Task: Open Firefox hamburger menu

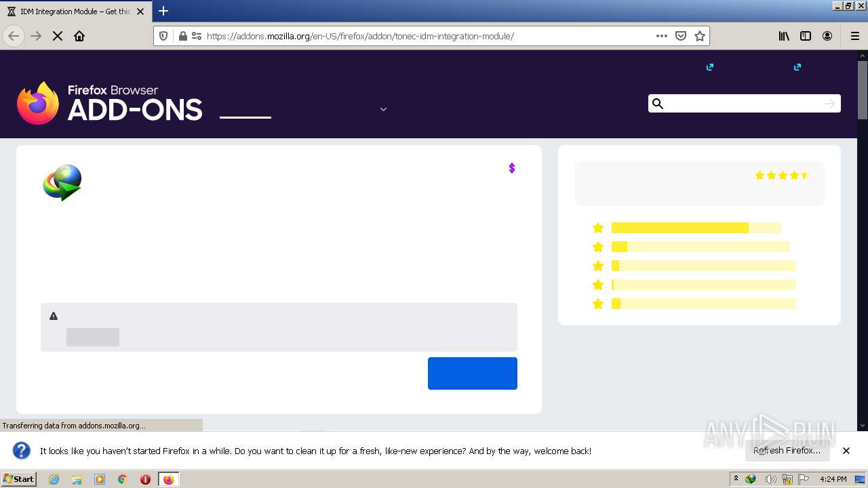Action: pyautogui.click(x=854, y=36)
